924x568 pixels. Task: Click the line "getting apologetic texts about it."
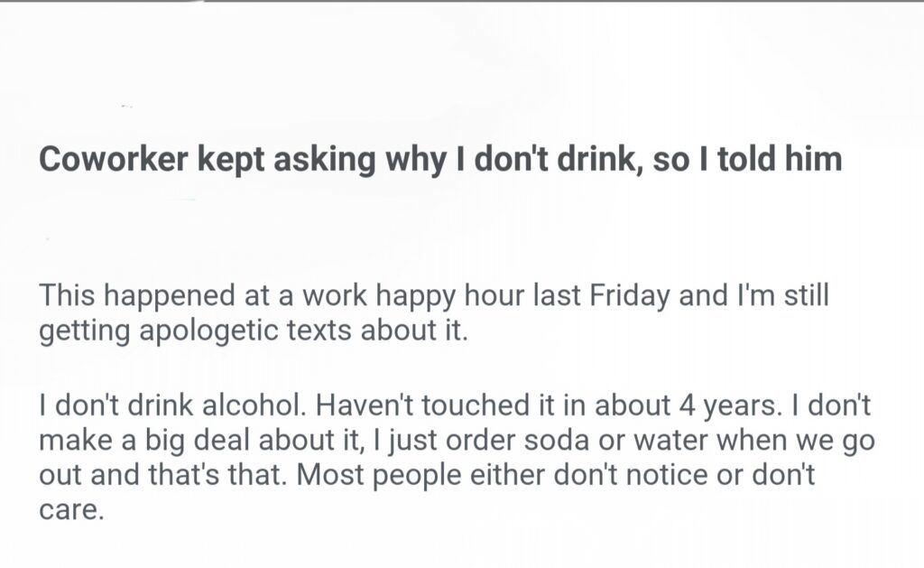(254, 331)
